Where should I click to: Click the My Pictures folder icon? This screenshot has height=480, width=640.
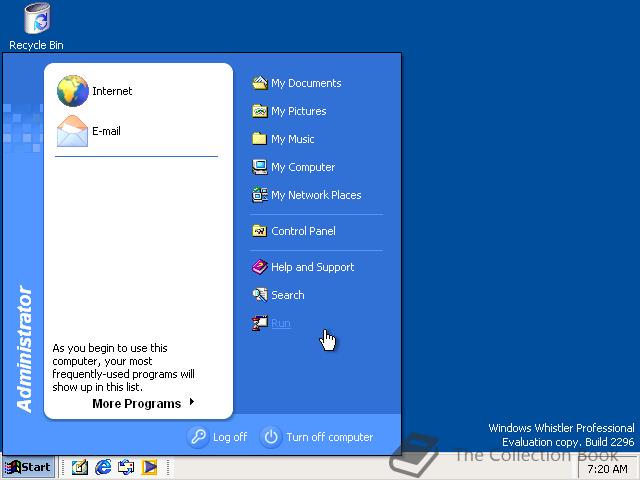(x=260, y=111)
